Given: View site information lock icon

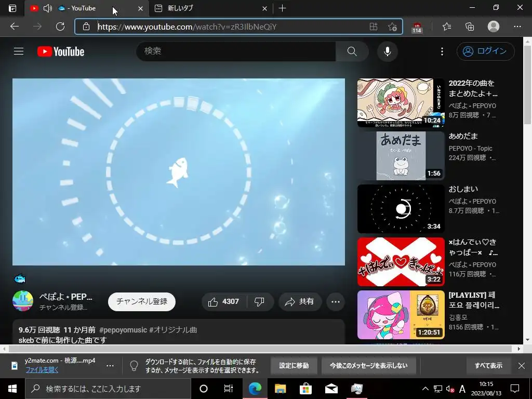Looking at the screenshot, I should click(86, 26).
